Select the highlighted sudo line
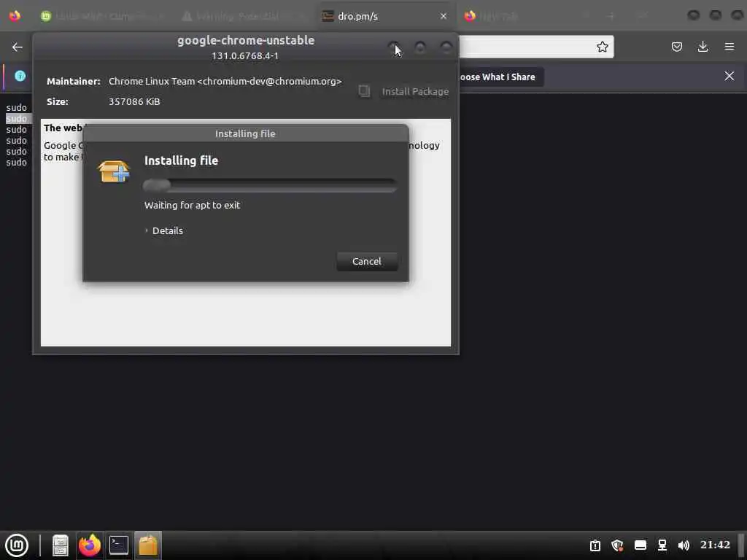The height and width of the screenshot is (560, 747). coord(17,119)
